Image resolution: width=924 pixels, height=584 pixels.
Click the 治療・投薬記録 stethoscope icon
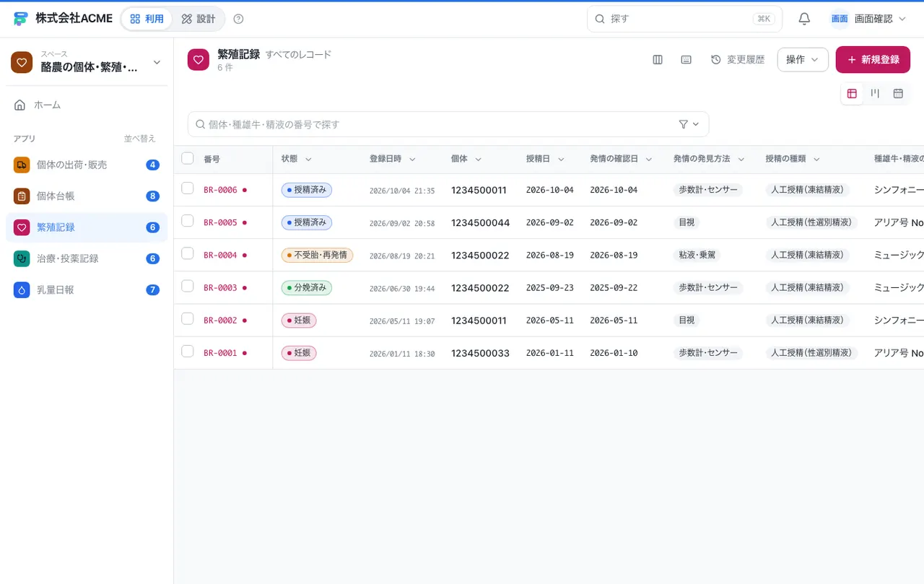point(22,258)
